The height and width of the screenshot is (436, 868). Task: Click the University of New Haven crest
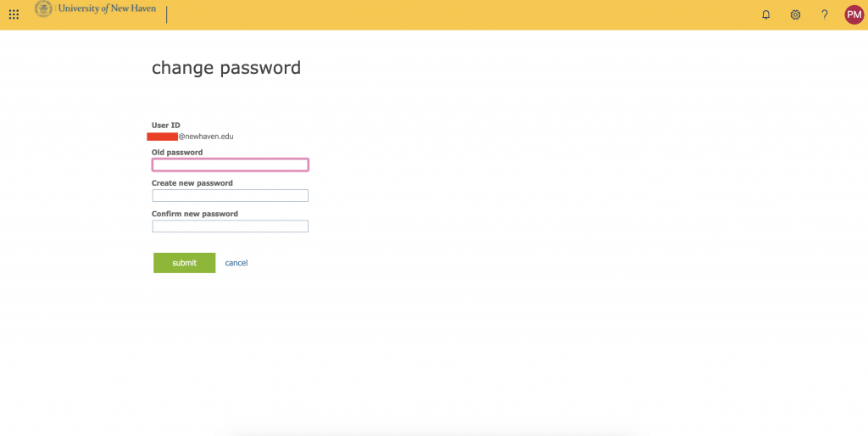(42, 9)
